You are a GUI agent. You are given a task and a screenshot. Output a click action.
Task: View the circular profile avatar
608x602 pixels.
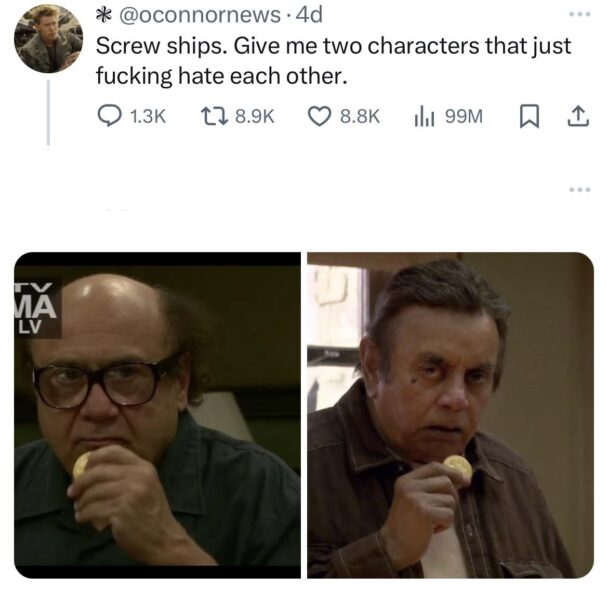[48, 39]
